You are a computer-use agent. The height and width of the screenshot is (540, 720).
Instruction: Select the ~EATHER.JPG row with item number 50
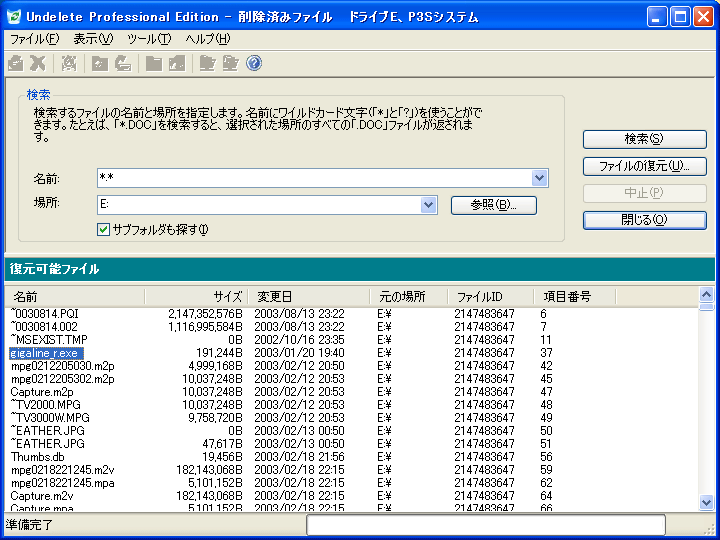click(48, 431)
